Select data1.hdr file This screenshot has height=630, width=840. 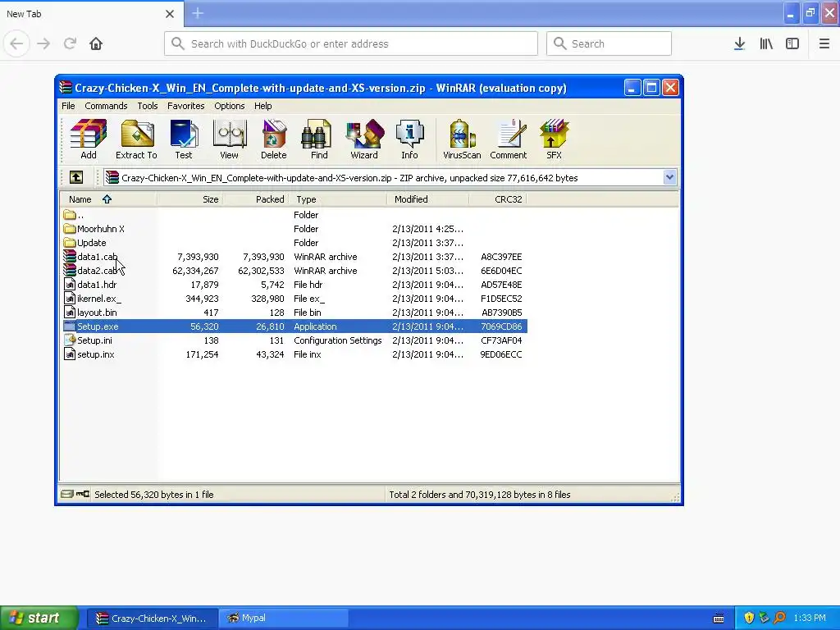[x=294, y=285]
